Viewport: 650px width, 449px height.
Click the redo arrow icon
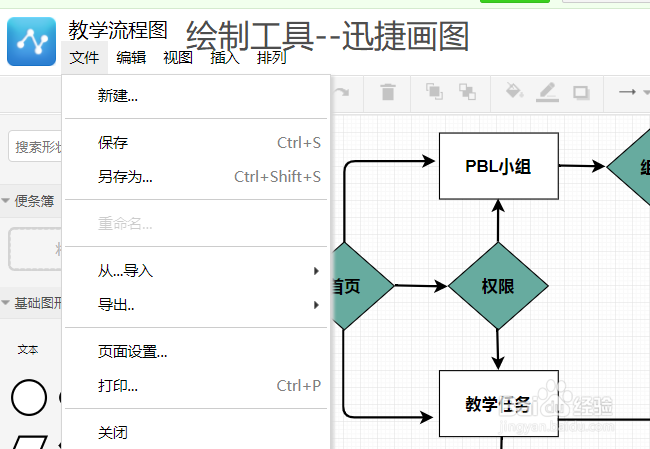(x=342, y=92)
